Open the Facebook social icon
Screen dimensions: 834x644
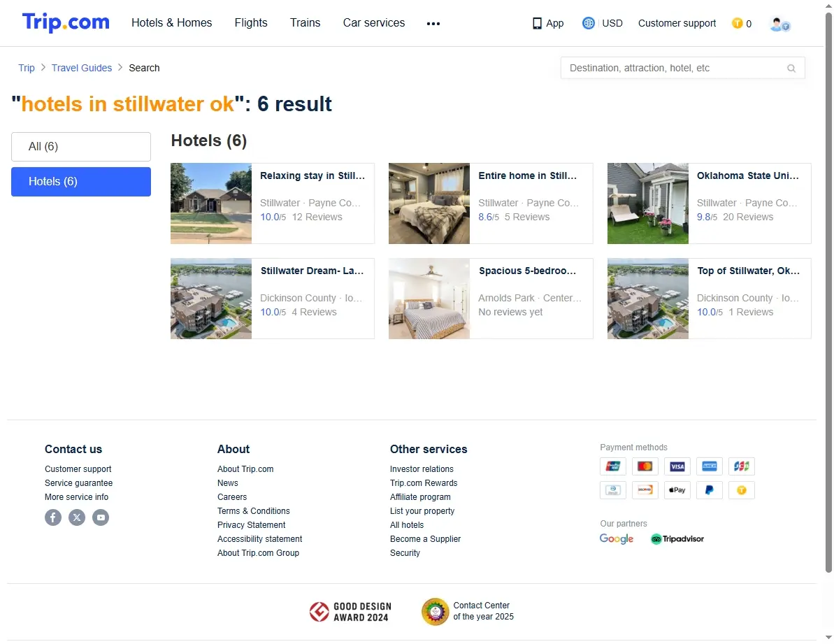pos(53,517)
